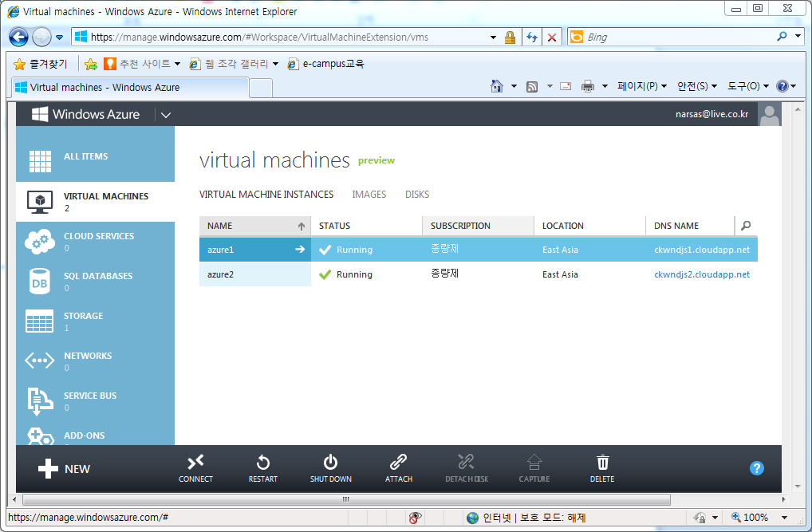Open Add-ons section in sidebar
The image size is (812, 532).
(95, 435)
